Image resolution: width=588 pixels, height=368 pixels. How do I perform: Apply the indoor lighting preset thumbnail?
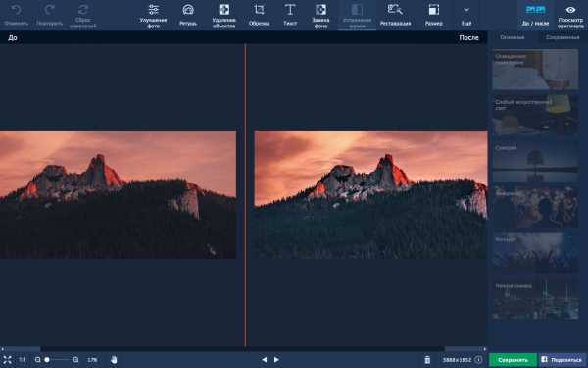click(x=535, y=70)
